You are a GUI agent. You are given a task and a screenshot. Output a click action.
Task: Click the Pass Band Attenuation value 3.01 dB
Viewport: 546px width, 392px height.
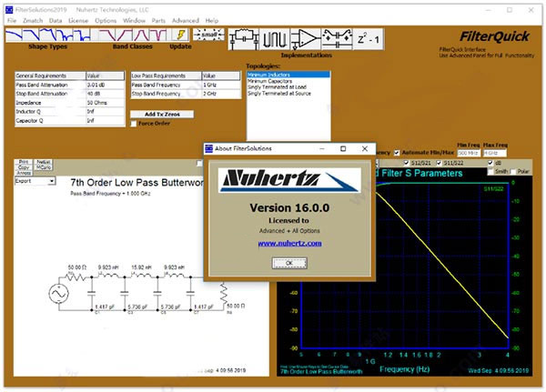point(105,85)
